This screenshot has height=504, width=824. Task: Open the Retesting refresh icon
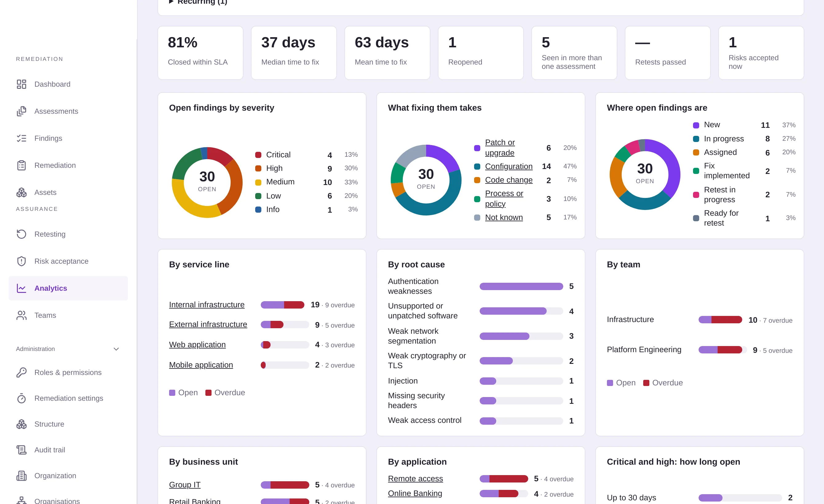click(22, 234)
